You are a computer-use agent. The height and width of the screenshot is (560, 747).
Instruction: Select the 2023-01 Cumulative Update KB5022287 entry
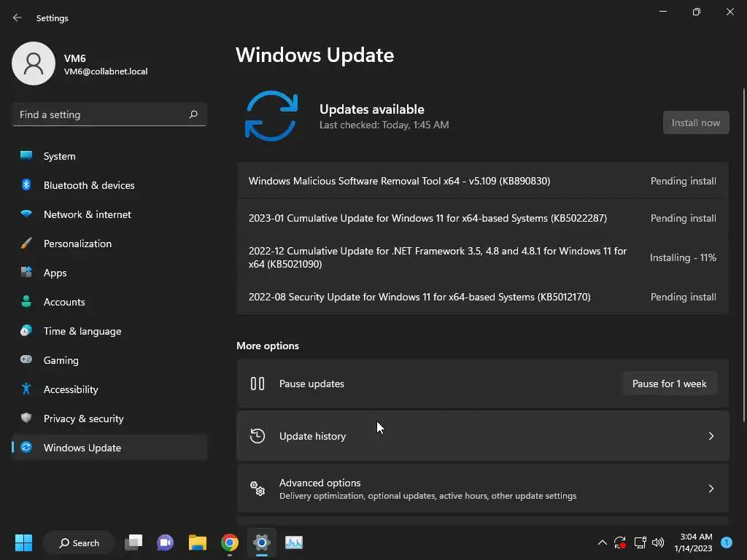[x=483, y=218]
